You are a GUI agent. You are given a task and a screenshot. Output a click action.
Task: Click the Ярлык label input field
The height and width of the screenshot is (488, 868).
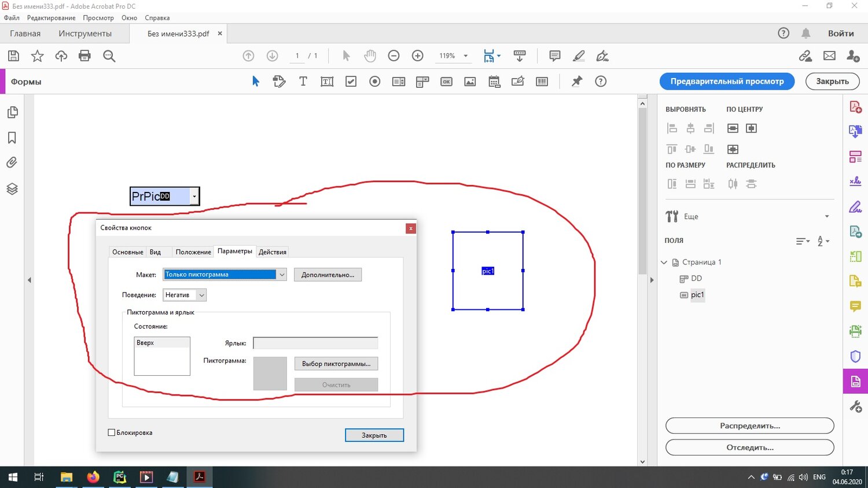pos(315,343)
